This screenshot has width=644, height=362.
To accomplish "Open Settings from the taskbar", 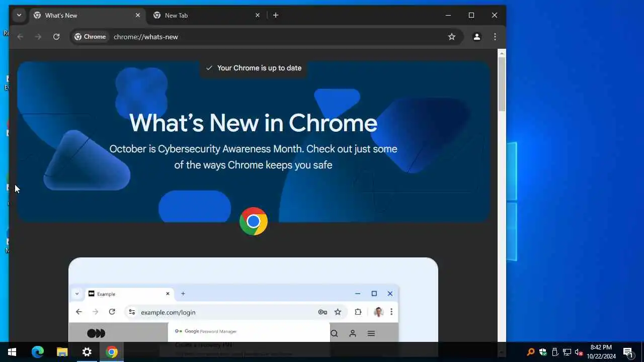I will [87, 352].
